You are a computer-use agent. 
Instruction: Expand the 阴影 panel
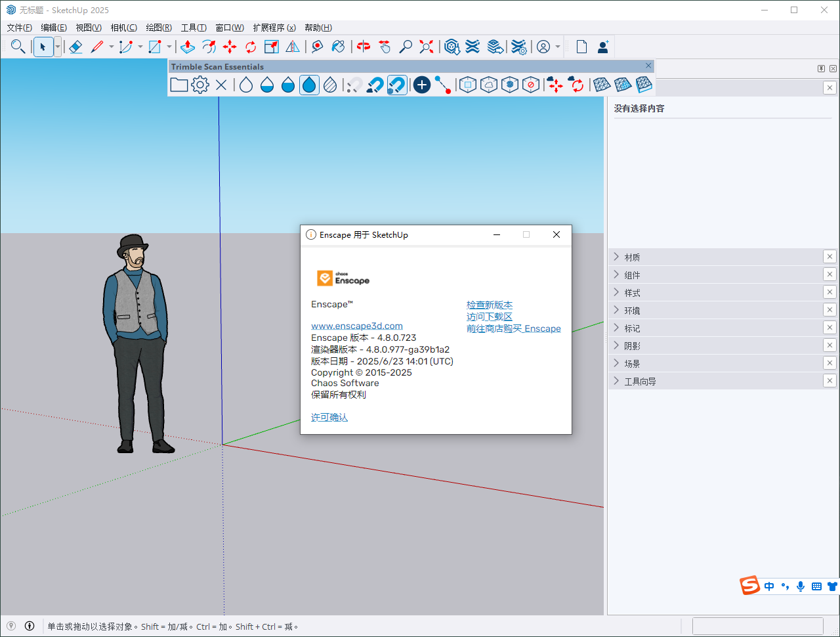point(715,345)
